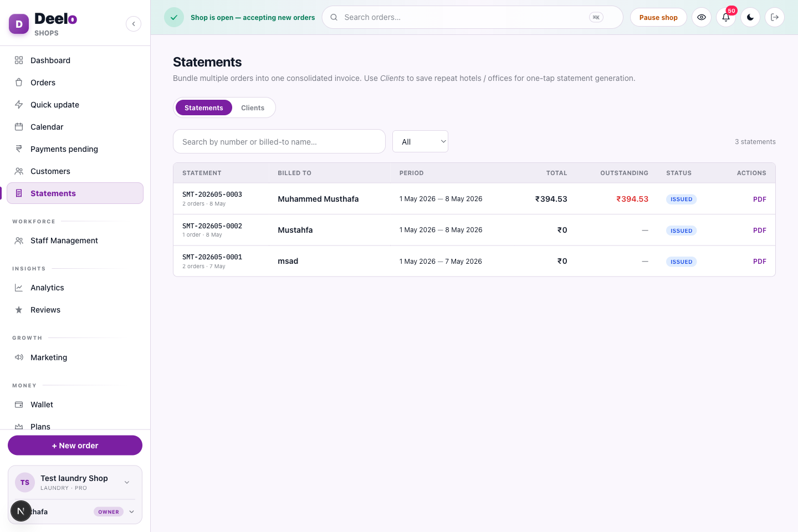The width and height of the screenshot is (798, 532).
Task: Click billed-to name Muhammed Musthafa
Action: 318,199
